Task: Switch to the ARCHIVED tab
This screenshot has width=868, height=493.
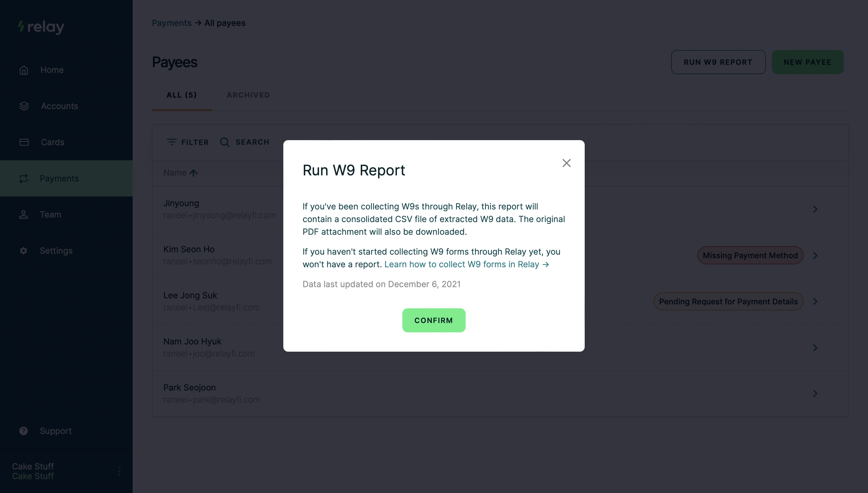Action: (248, 95)
